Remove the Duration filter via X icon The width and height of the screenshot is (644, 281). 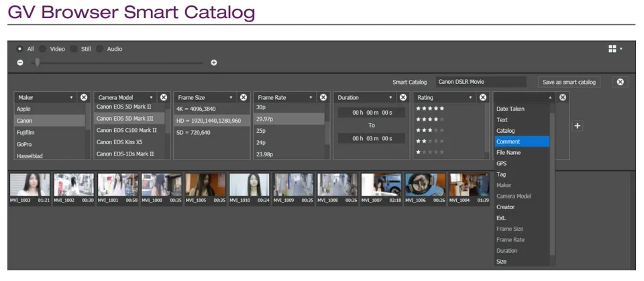click(x=403, y=97)
